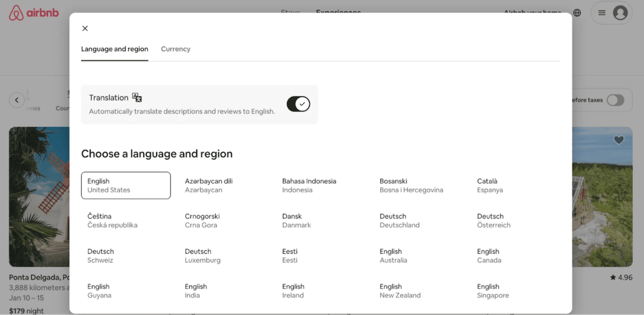Switch to the Currency tab
644x315 pixels.
tap(175, 49)
